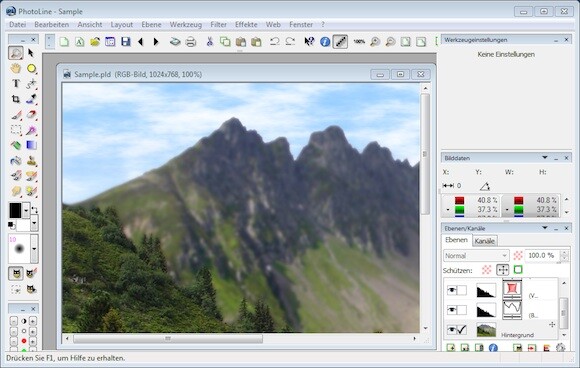Click the black foreground color swatch
This screenshot has height=368, width=580.
[15, 210]
